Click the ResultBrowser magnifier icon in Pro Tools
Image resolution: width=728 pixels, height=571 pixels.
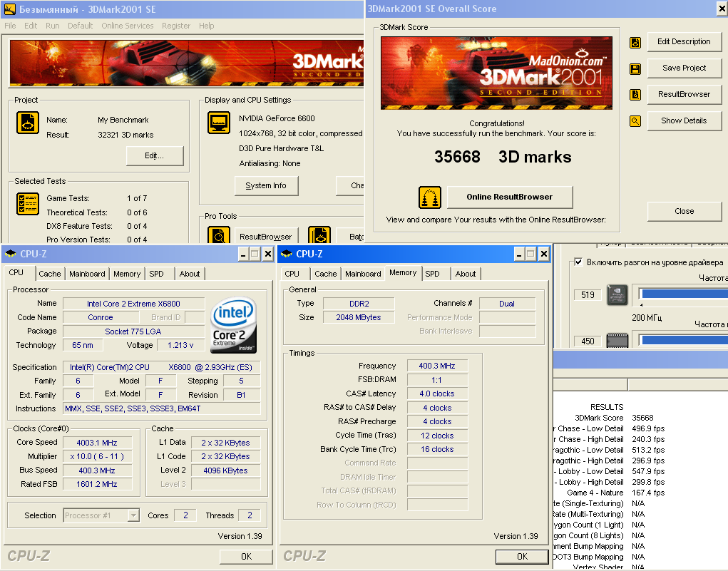(x=219, y=235)
